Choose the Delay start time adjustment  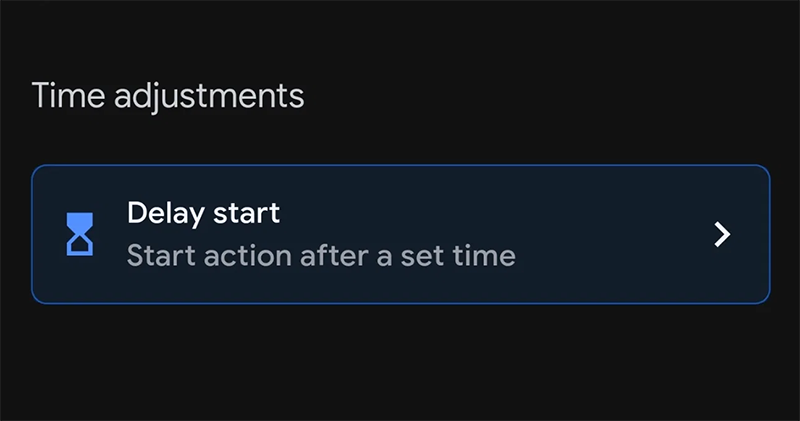pyautogui.click(x=401, y=234)
